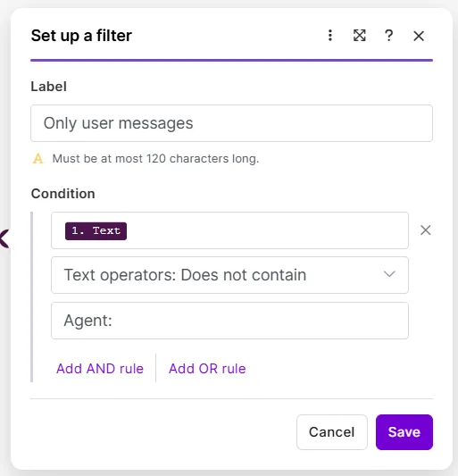Screen dimensions: 458x476
Task: Close the Set up a filter dialog
Action: pos(419,36)
